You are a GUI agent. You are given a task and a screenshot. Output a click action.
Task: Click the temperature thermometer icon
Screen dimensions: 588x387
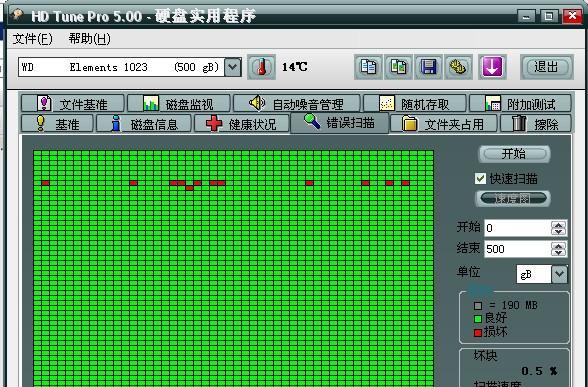click(261, 67)
